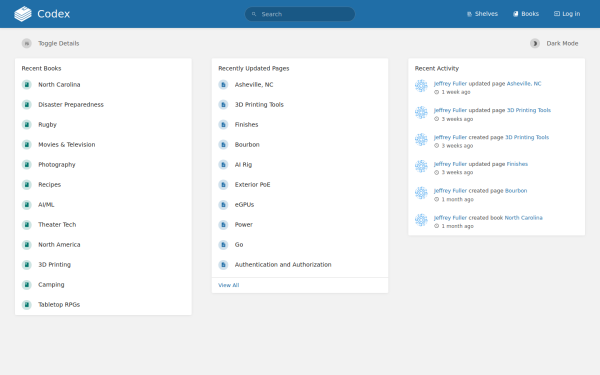This screenshot has width=600, height=375.
Task: Click the page icon next to Finishes
Action: coord(223,125)
